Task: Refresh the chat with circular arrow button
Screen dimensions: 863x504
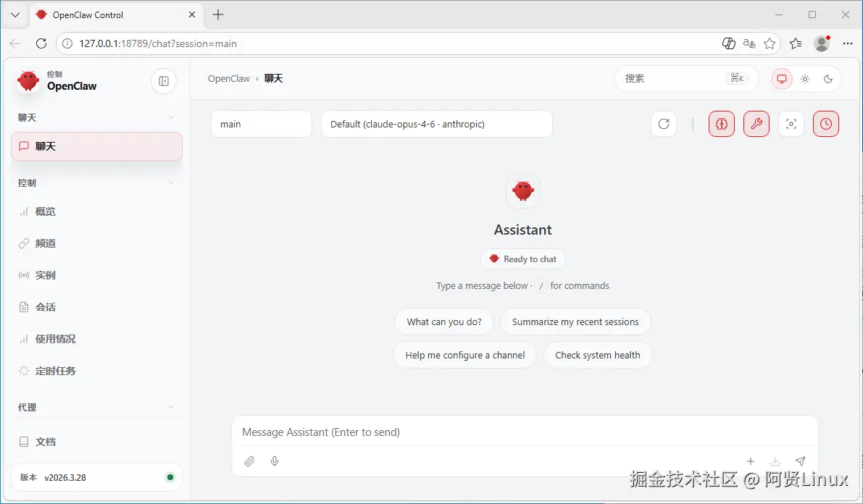Action: [664, 124]
